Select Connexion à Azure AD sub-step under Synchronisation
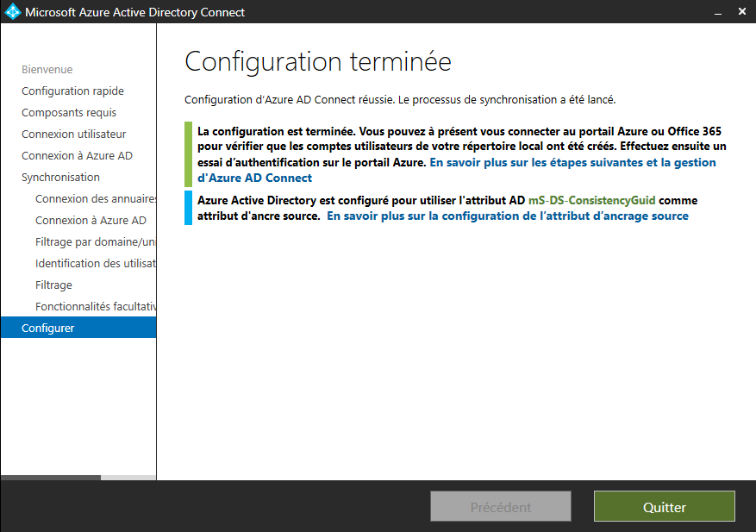 [x=91, y=221]
